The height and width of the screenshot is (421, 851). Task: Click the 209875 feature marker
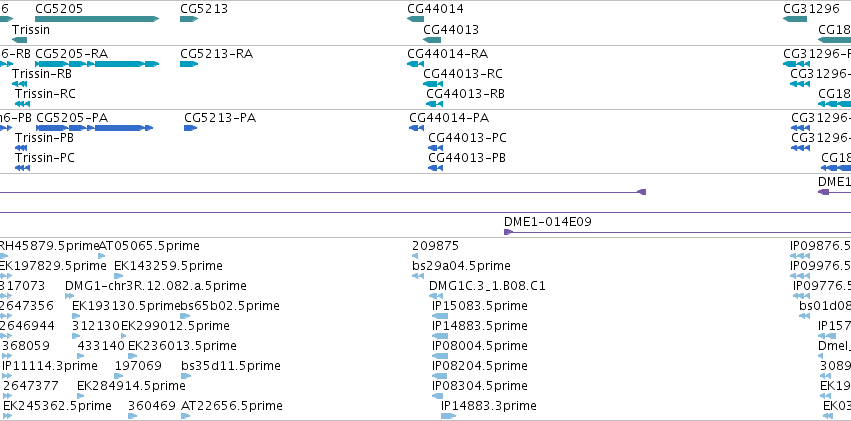pyautogui.click(x=415, y=256)
